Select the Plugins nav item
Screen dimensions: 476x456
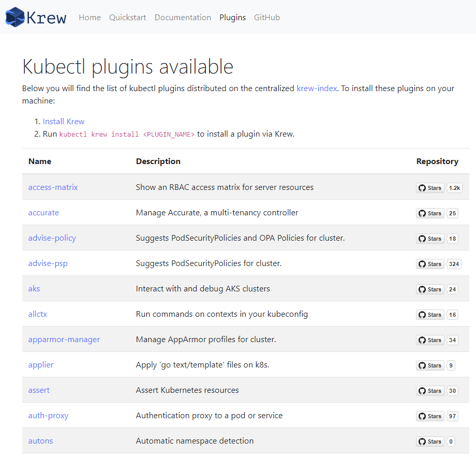click(x=232, y=17)
